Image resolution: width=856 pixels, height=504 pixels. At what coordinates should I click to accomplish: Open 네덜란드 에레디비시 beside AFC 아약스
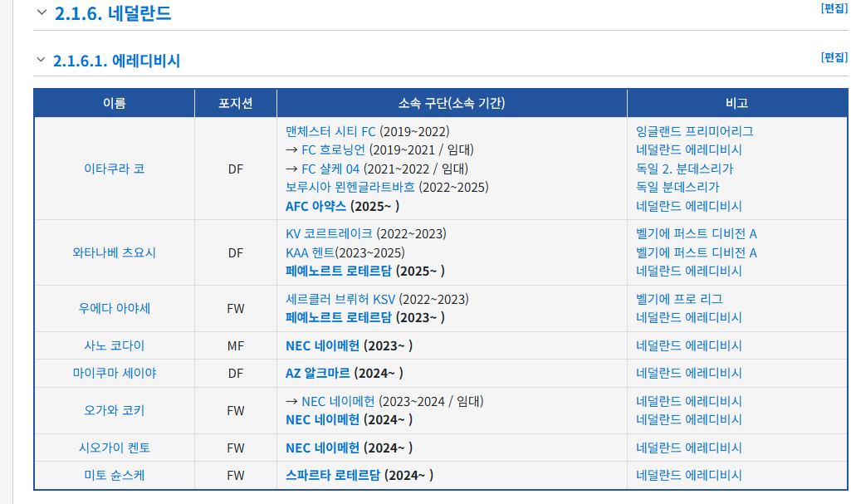coord(689,207)
